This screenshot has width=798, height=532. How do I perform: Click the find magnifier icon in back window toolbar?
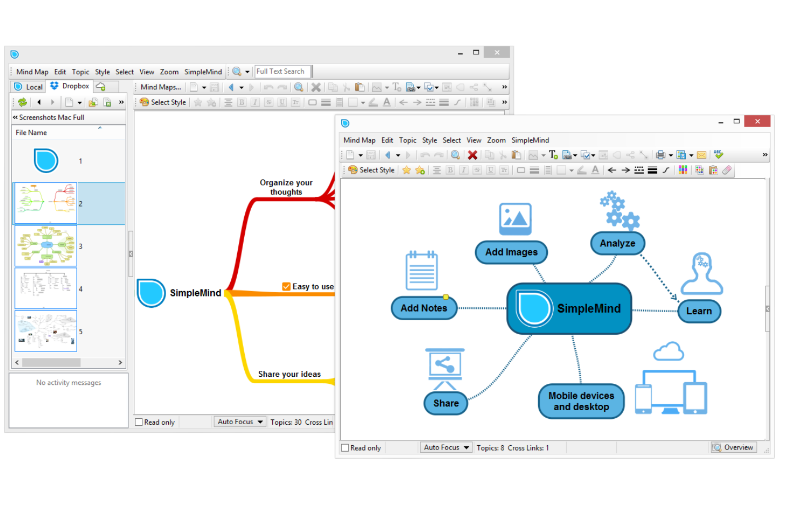point(299,87)
